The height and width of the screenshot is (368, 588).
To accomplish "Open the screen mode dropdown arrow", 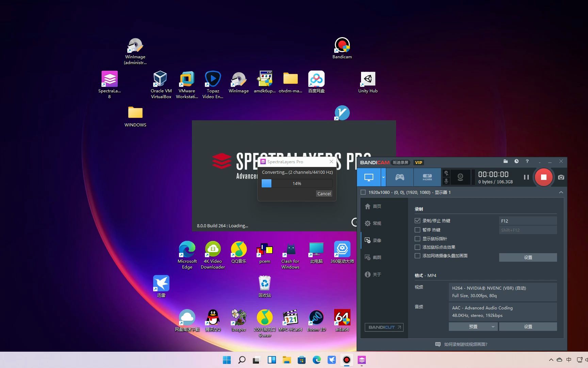I will [383, 177].
